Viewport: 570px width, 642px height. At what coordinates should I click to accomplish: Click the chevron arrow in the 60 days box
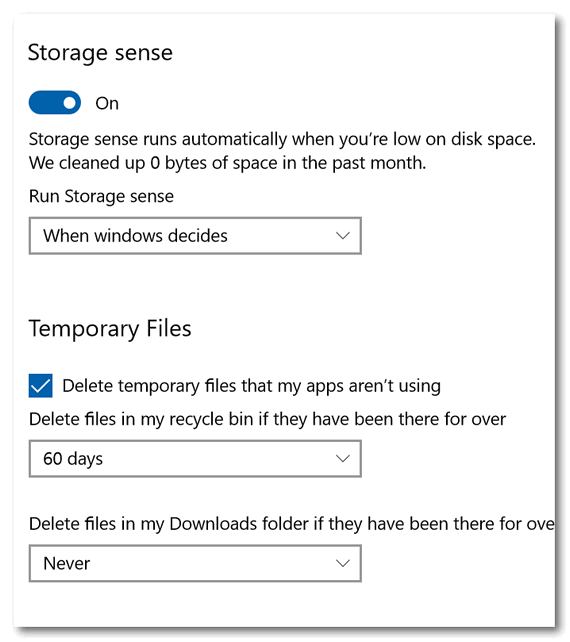342,459
